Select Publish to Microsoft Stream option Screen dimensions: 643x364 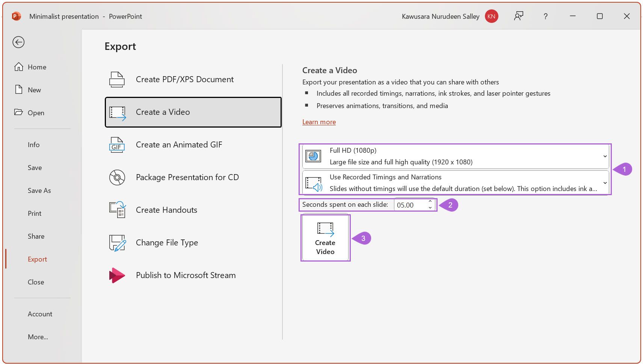tap(193, 275)
